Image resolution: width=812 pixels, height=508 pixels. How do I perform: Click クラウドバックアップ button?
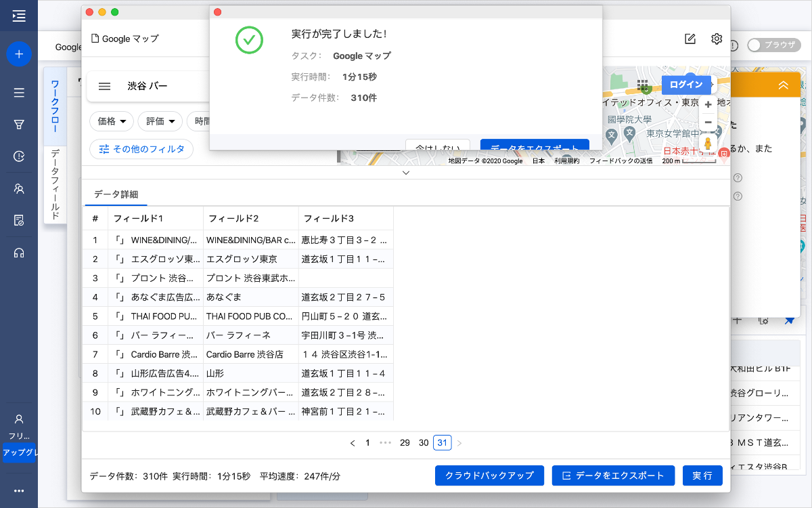[489, 475]
